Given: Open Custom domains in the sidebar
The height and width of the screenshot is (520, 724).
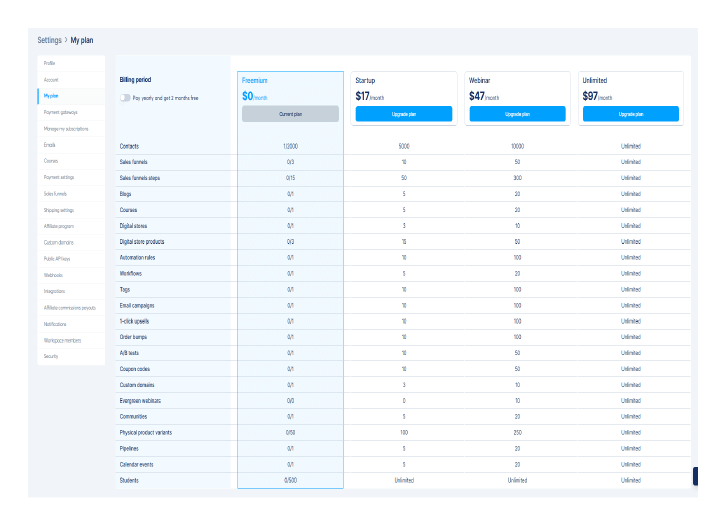Looking at the screenshot, I should 71,242.
